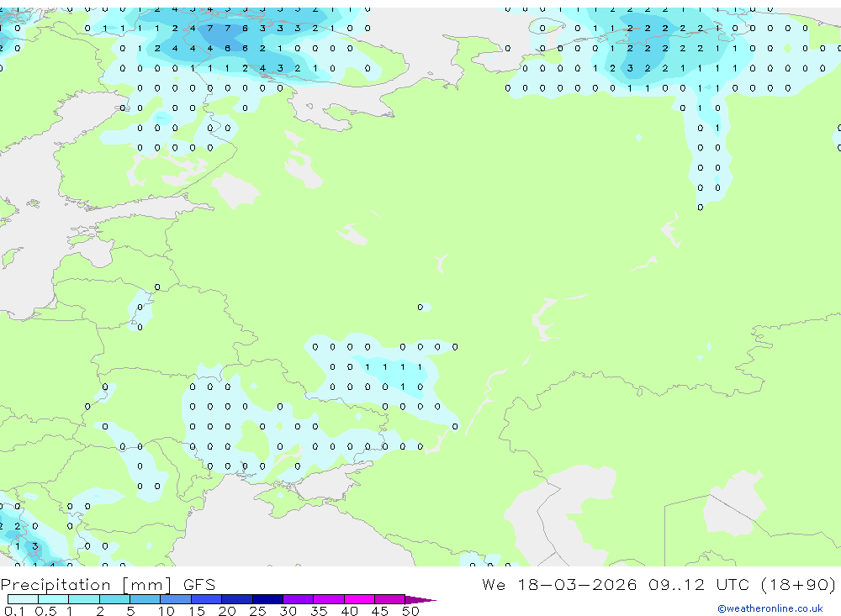Click the "(18+90)" forecast run text

799,584
